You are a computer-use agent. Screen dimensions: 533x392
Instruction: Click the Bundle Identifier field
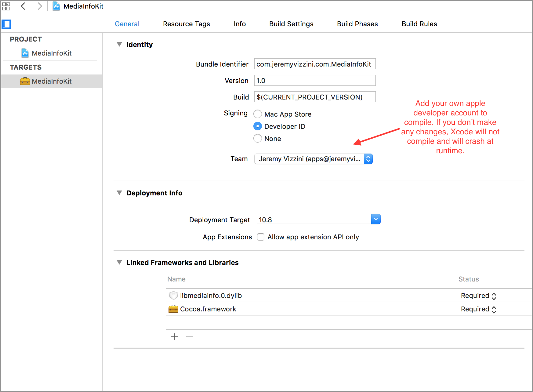[x=315, y=64]
